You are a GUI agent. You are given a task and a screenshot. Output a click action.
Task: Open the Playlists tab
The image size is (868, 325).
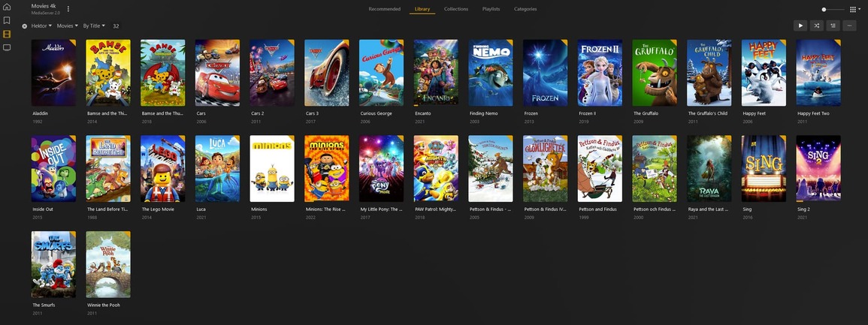(x=491, y=9)
